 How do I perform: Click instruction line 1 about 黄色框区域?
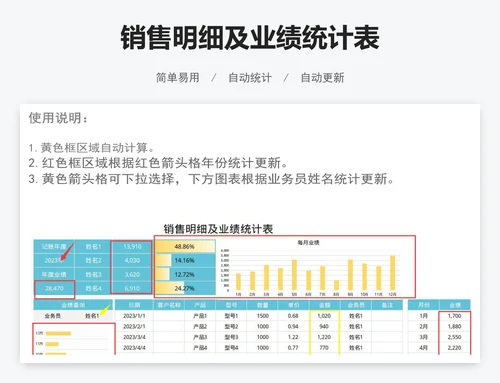pyautogui.click(x=91, y=148)
